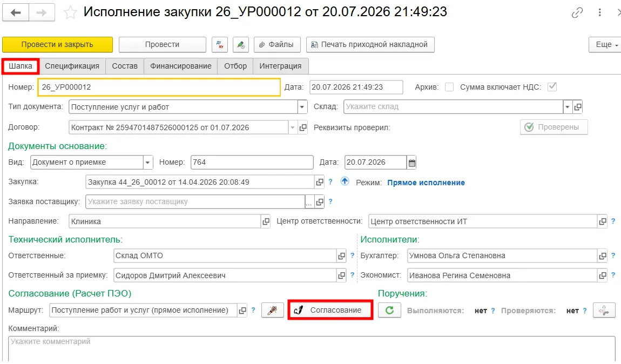Expand the Склад dropdown arrow

[x=568, y=107]
